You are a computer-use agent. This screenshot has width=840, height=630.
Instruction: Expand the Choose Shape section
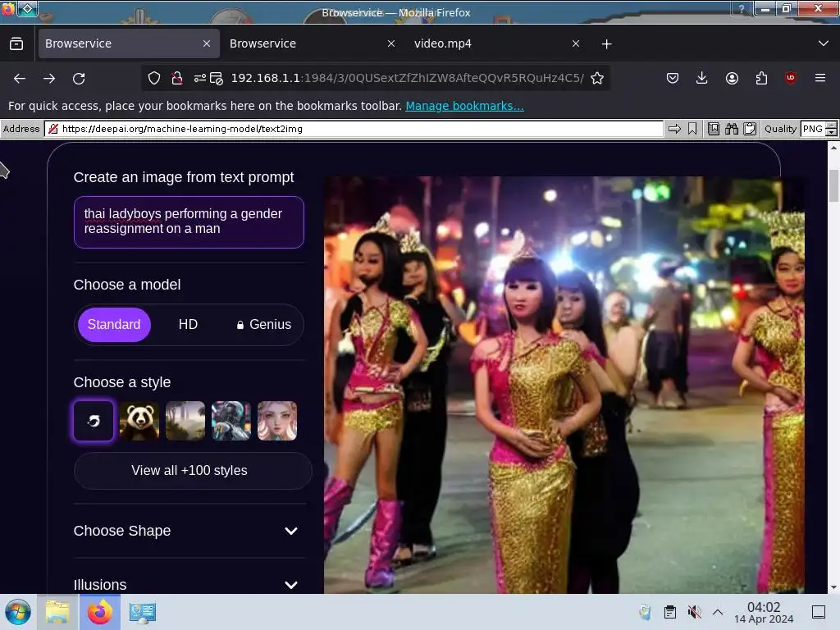pyautogui.click(x=186, y=531)
